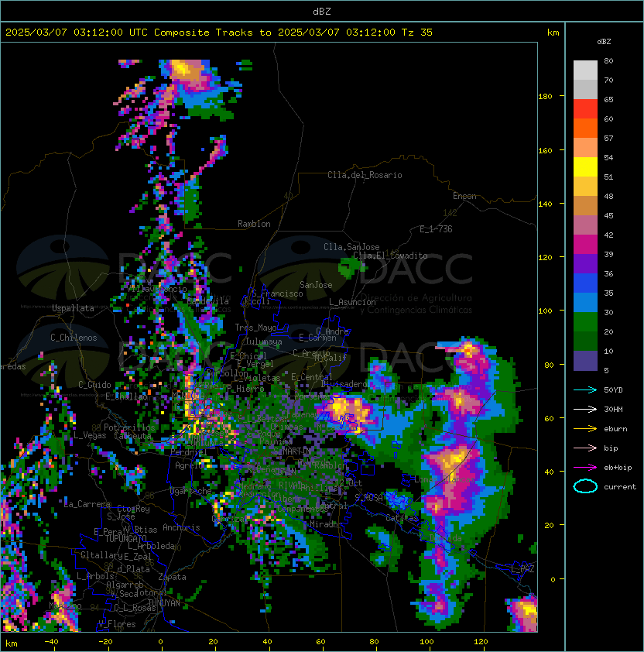This screenshot has width=644, height=652.
Task: Pick the green swatch below 30 dBZ
Action: pyautogui.click(x=585, y=322)
